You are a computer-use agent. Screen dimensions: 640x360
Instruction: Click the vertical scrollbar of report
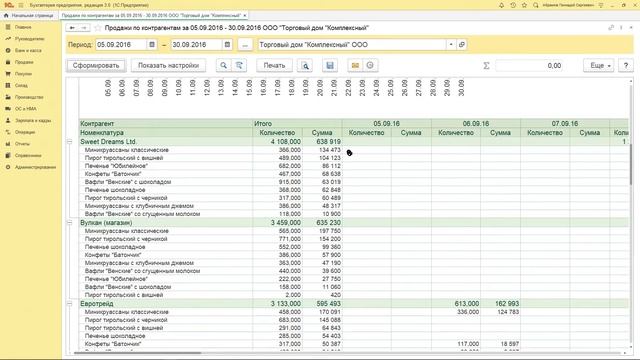[x=631, y=163]
